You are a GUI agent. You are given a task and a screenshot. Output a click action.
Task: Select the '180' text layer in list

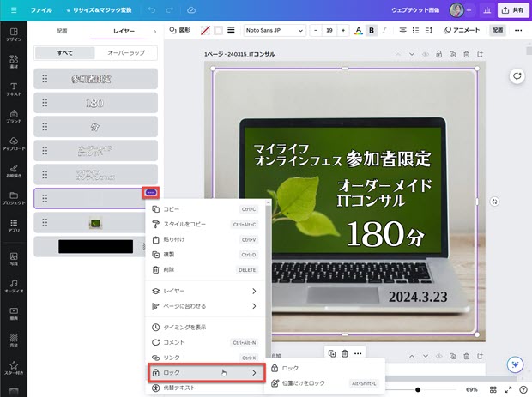coord(95,103)
